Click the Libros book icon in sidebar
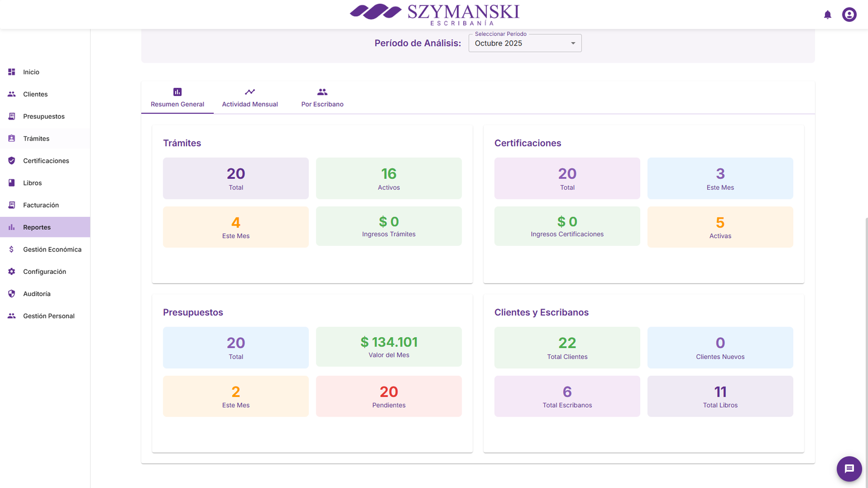The height and width of the screenshot is (488, 868). 11,183
